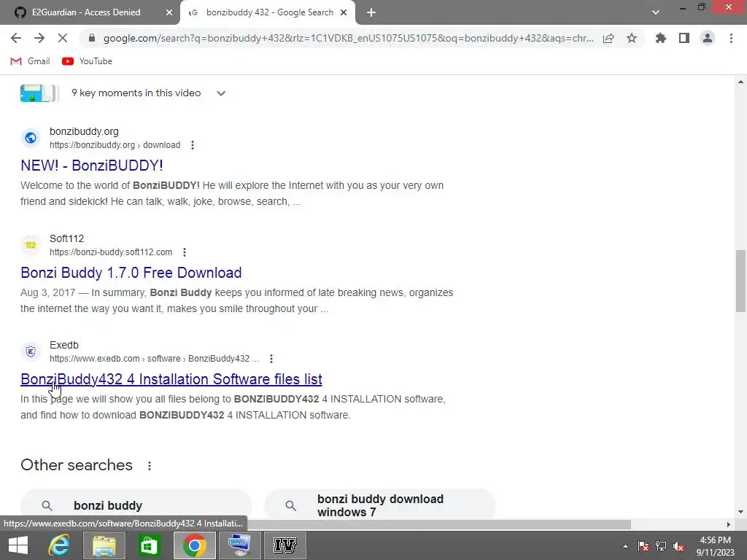Click the Soft112 site favicon
The width and height of the screenshot is (747, 560).
coord(31,245)
